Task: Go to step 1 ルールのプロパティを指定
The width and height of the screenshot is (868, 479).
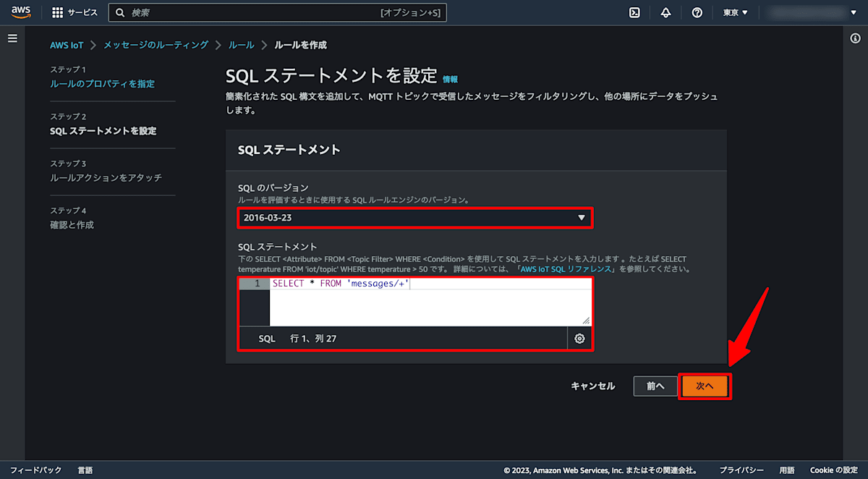Action: (102, 84)
